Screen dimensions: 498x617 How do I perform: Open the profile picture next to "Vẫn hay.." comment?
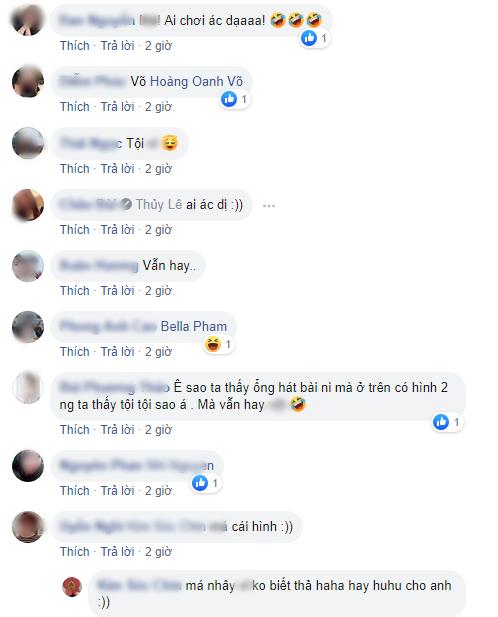28,266
